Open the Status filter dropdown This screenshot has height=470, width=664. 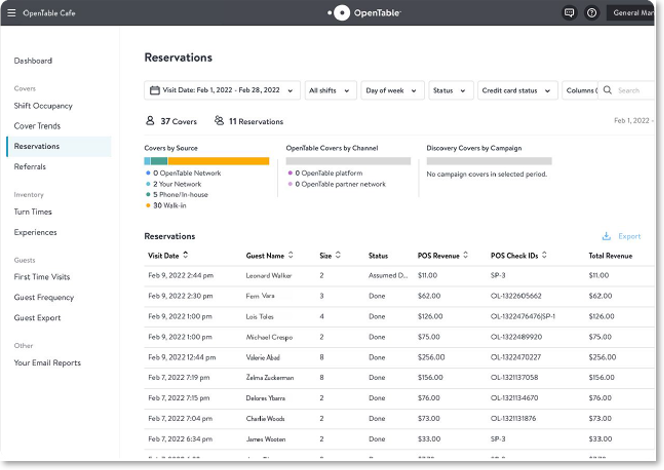(450, 91)
